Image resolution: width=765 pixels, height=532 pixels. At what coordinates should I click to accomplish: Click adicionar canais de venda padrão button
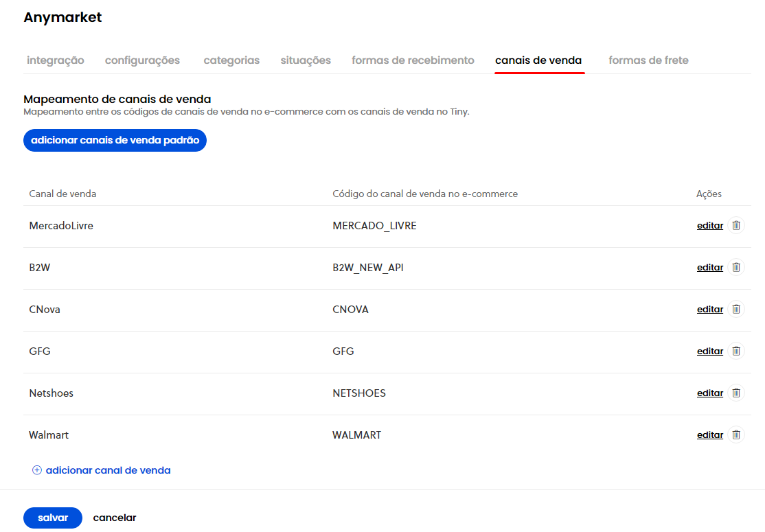pos(115,141)
